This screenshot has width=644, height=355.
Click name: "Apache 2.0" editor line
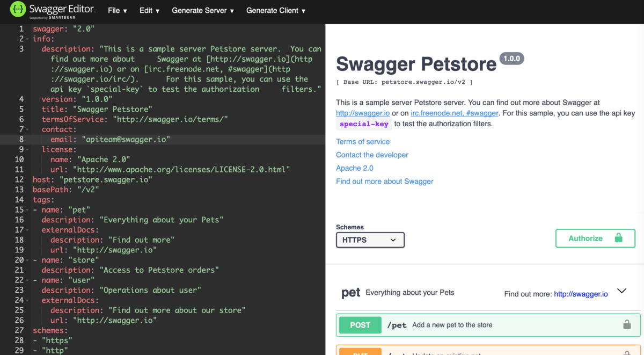tap(90, 160)
